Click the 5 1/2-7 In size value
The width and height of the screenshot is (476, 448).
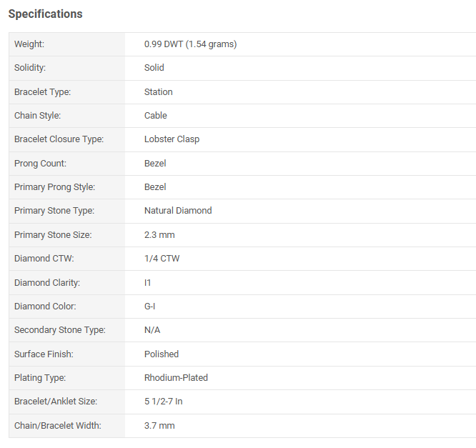[164, 402]
